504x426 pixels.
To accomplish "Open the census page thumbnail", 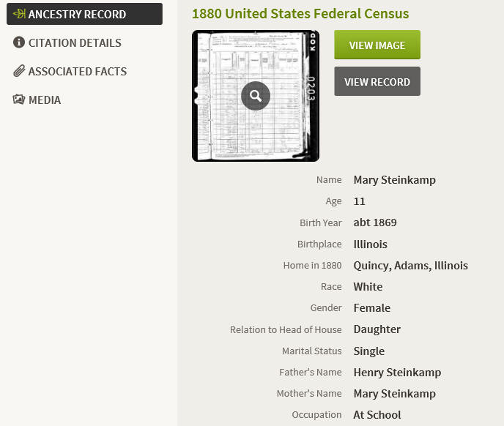I will 256,96.
